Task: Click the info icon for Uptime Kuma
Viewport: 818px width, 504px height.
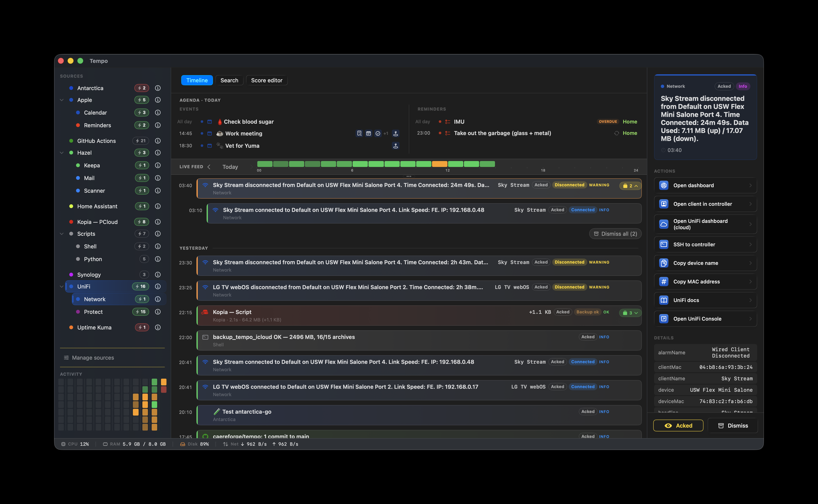Action: [158, 327]
